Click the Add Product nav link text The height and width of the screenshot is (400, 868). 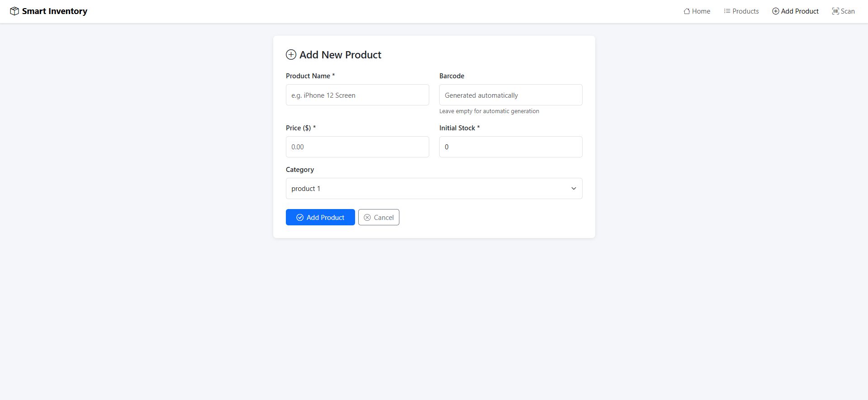[799, 11]
